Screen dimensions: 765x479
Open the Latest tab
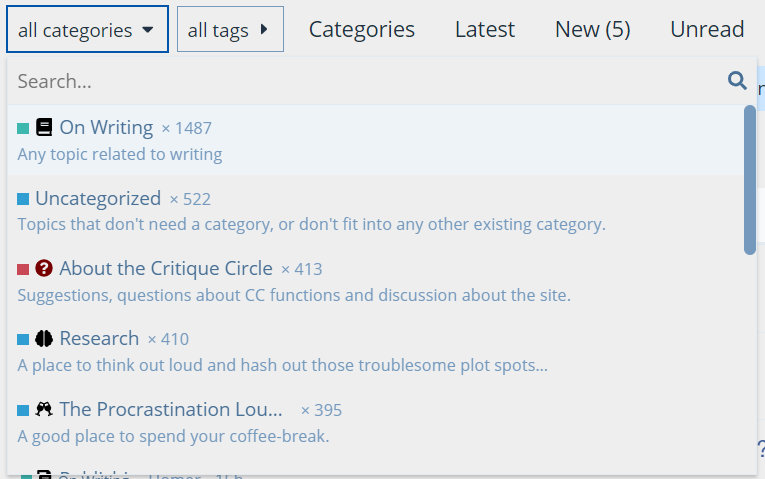coord(484,29)
